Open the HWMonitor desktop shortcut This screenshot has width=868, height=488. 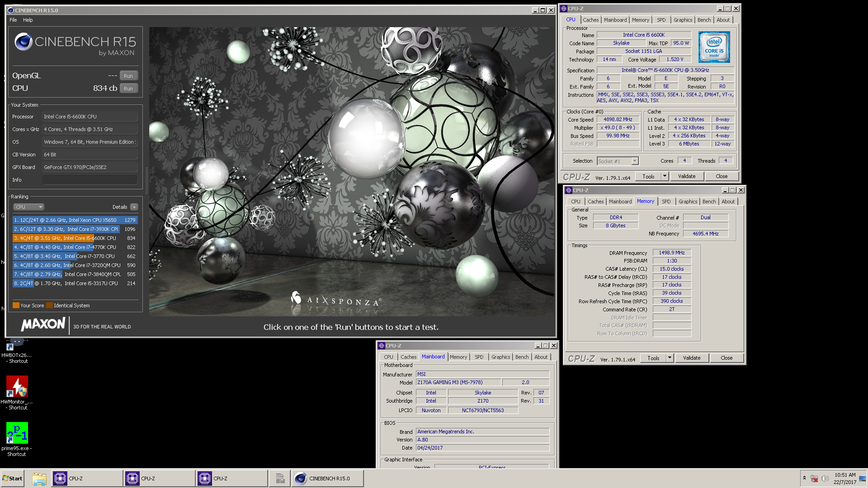coord(17,392)
